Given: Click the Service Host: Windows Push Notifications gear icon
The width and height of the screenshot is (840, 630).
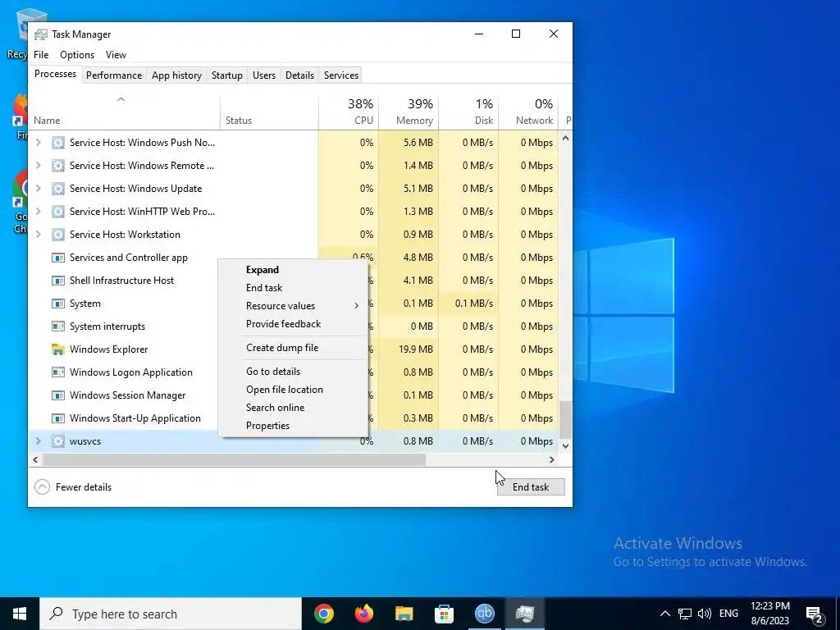Looking at the screenshot, I should [58, 143].
